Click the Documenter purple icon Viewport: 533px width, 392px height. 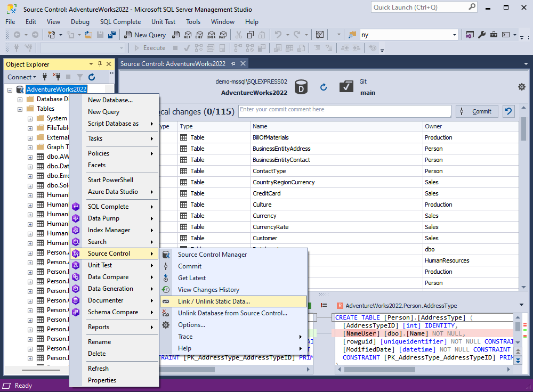(76, 300)
